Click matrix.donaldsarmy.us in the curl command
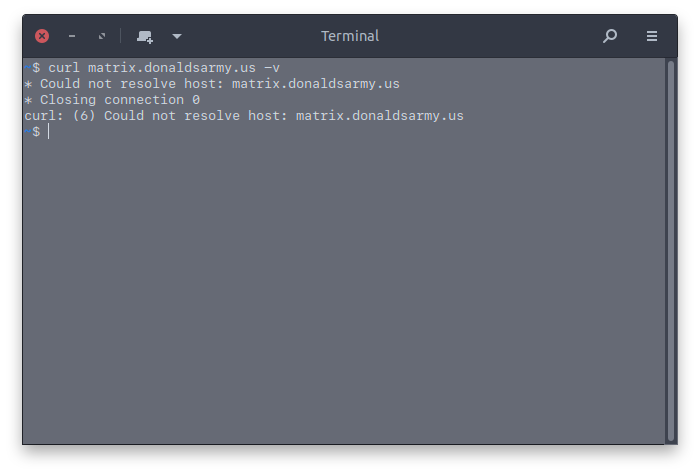The width and height of the screenshot is (700, 475). pyautogui.click(x=172, y=68)
